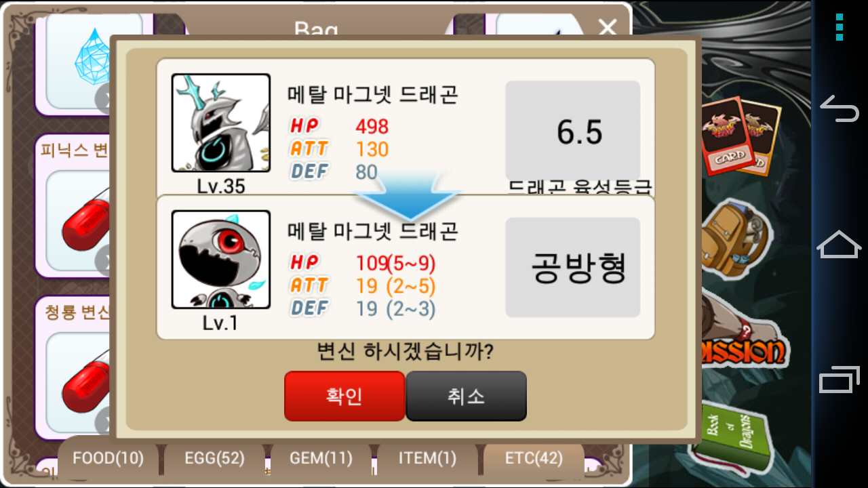The height and width of the screenshot is (488, 868).
Task: Open the EGG(52) tab
Action: click(214, 458)
